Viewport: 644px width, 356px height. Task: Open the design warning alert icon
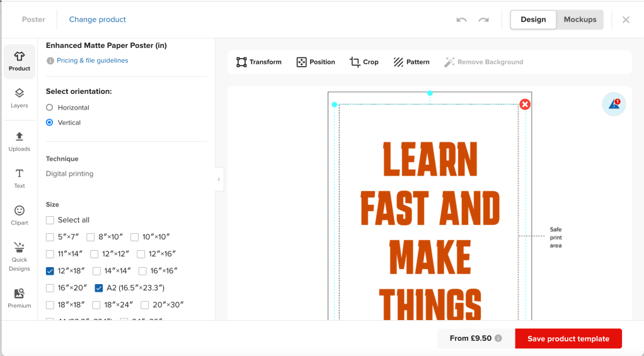(x=614, y=105)
